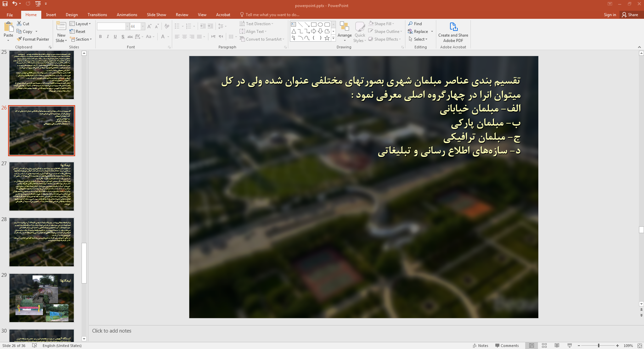Image resolution: width=644 pixels, height=349 pixels.
Task: Open the font size dropdown arrow
Action: (x=143, y=26)
